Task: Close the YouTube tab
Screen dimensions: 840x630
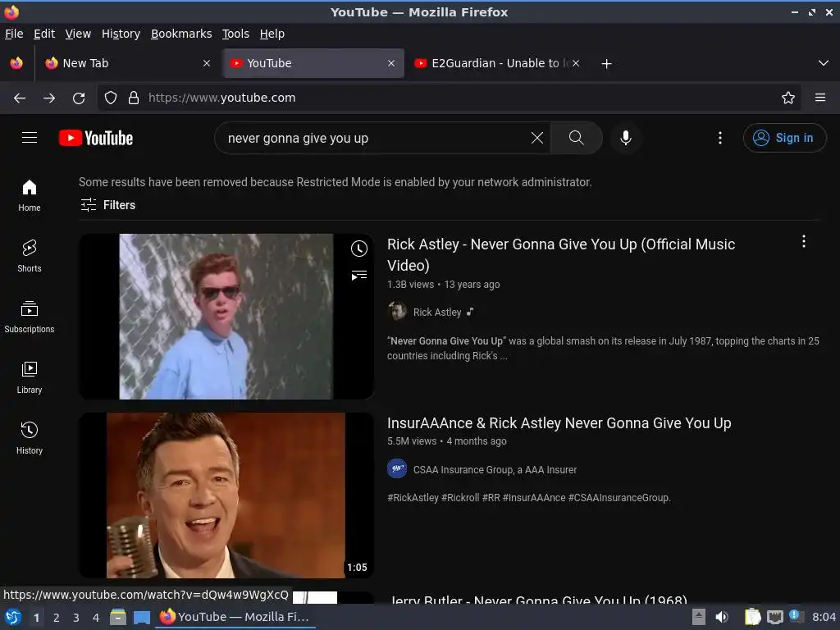Action: pyautogui.click(x=391, y=63)
